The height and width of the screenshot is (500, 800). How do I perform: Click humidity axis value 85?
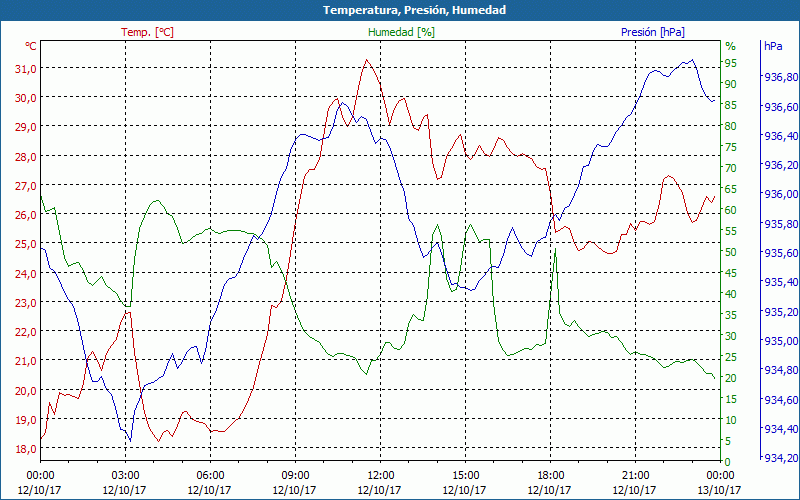click(731, 105)
